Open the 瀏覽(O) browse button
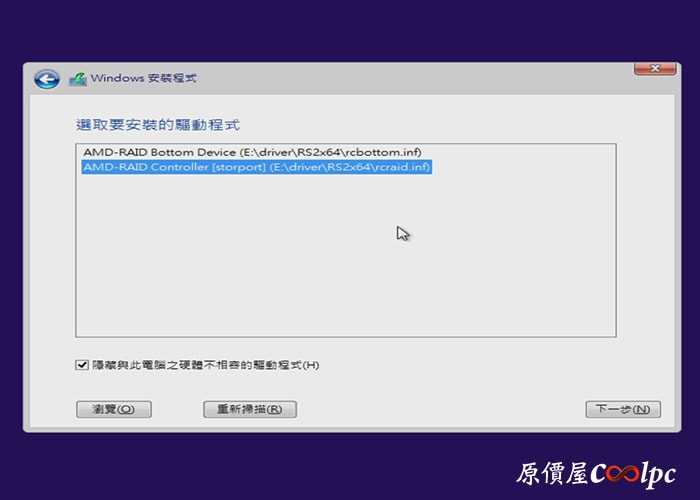Screen dimensions: 700x500 click(114, 409)
